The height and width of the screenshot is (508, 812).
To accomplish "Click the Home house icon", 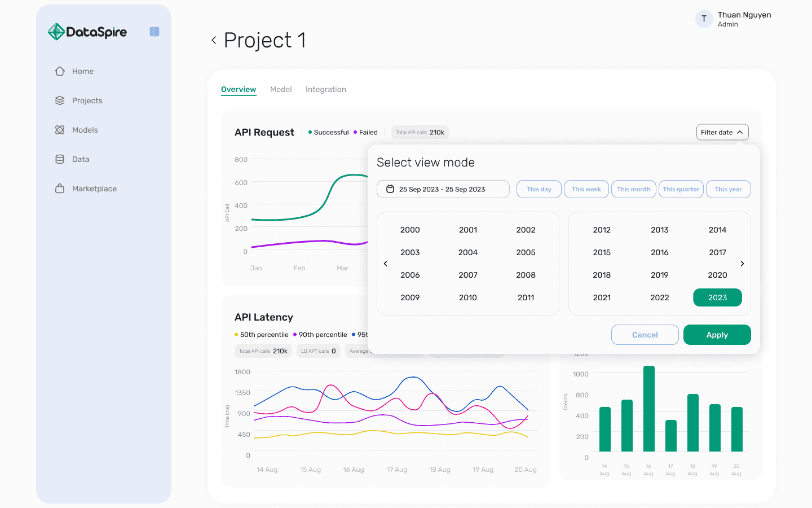I will (x=60, y=71).
